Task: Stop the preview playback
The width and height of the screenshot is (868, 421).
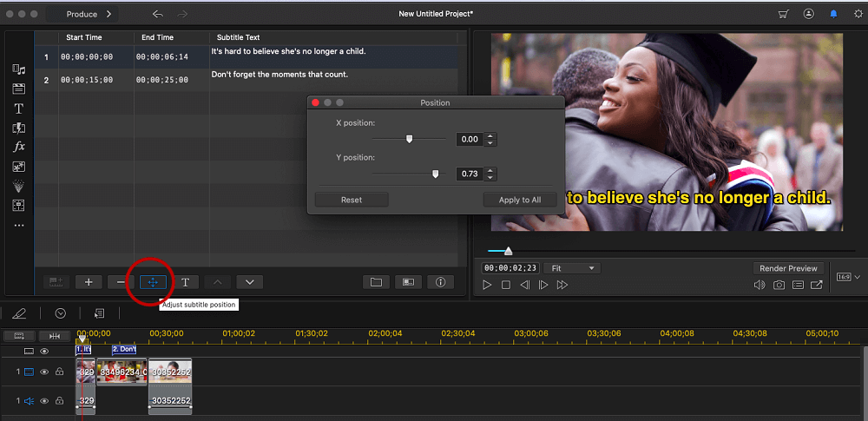Action: (506, 285)
